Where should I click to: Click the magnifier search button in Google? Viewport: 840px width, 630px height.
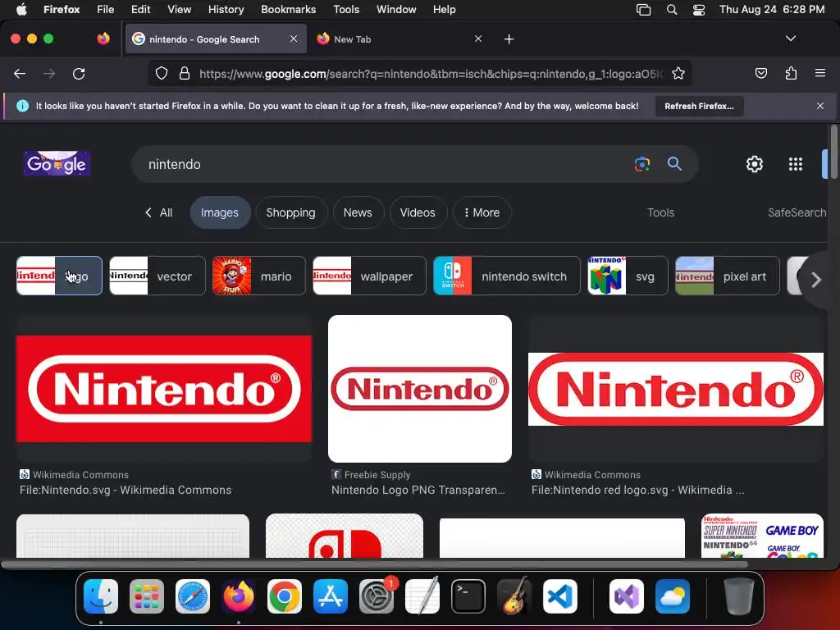click(x=674, y=164)
